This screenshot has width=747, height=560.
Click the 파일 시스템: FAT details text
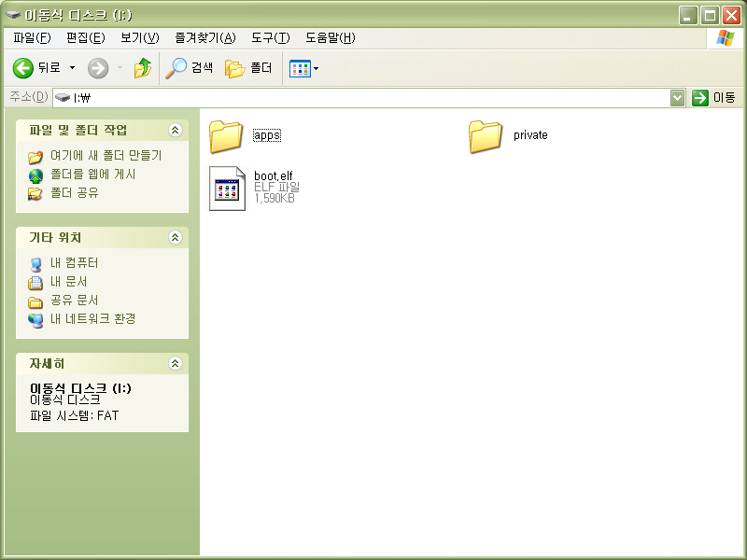(75, 415)
